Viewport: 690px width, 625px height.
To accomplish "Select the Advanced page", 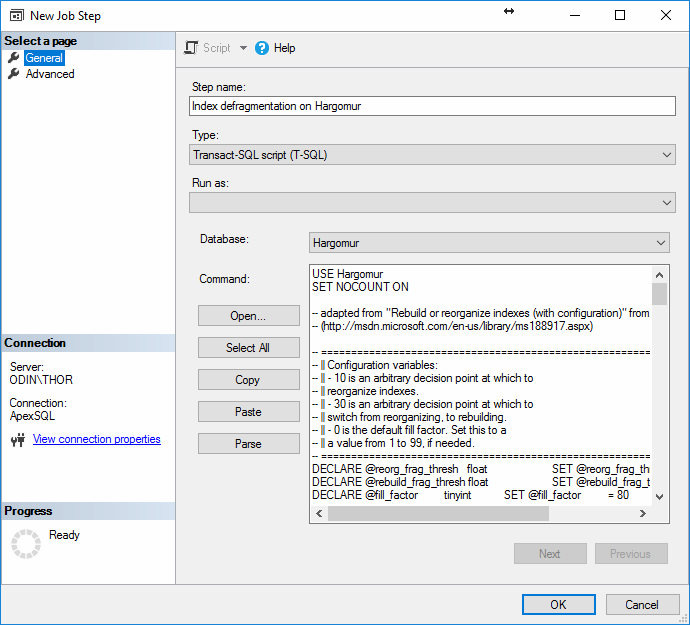I will pyautogui.click(x=50, y=74).
